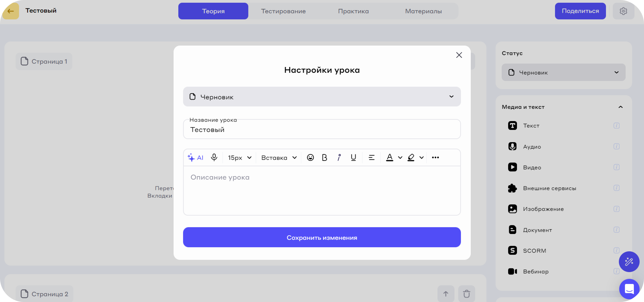Click the Название урока input field
This screenshot has height=302, width=644.
coord(322,130)
